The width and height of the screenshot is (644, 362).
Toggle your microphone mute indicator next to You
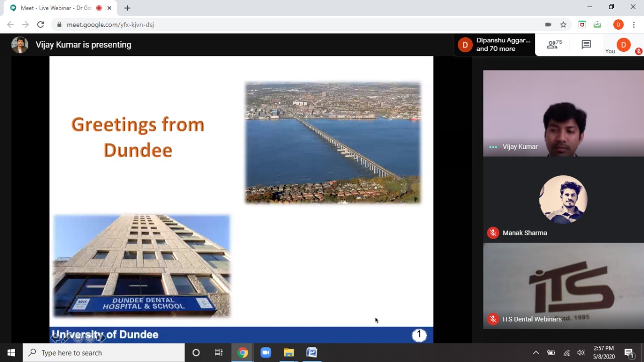(x=638, y=51)
